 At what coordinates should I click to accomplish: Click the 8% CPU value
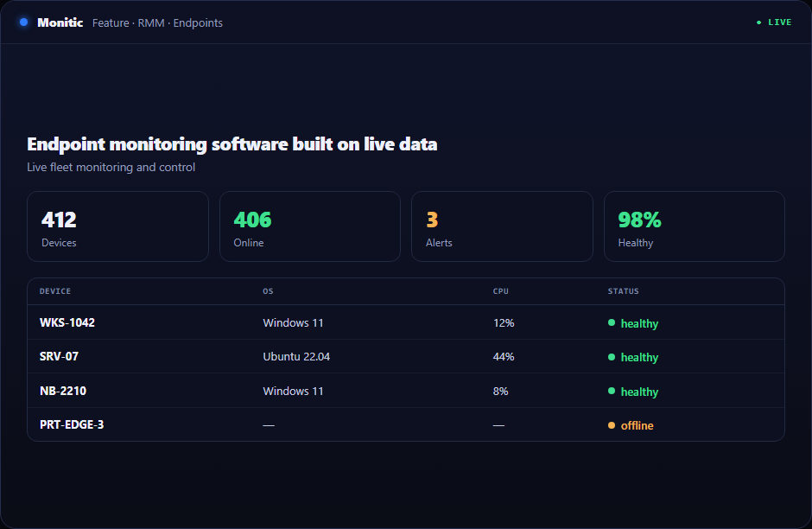(x=500, y=392)
